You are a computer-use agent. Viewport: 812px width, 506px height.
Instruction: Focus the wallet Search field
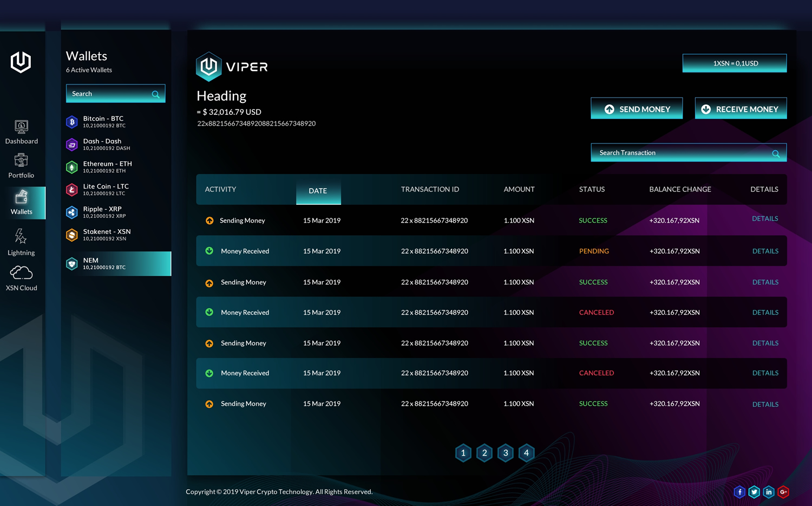115,94
